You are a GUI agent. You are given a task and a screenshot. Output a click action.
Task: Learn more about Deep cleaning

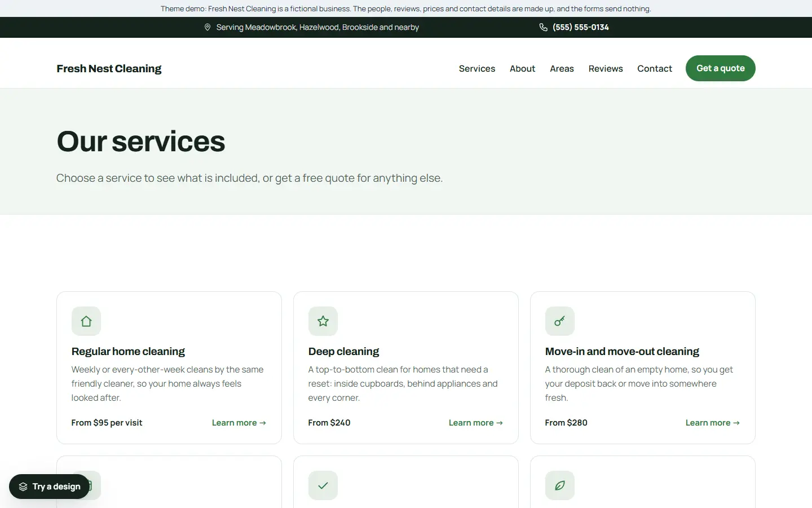click(x=476, y=423)
